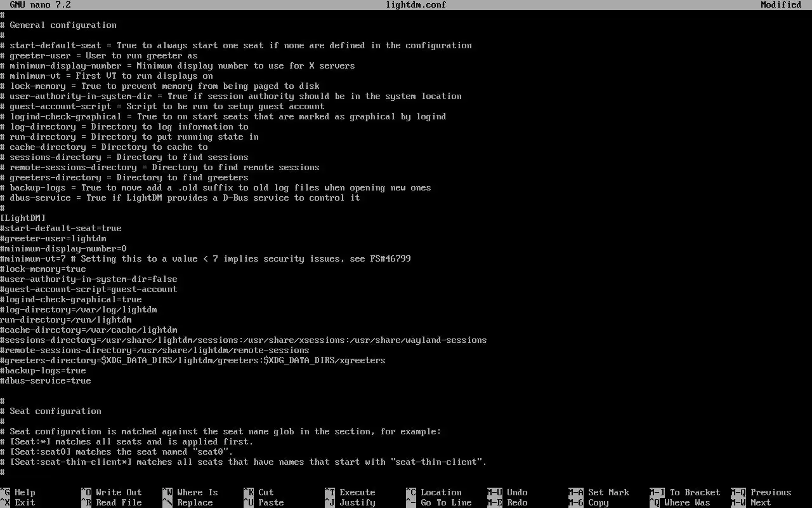The image size is (812, 508).
Task: Click the #greeters-directory=$XDG_DATA_DIRS line
Action: [x=193, y=360]
